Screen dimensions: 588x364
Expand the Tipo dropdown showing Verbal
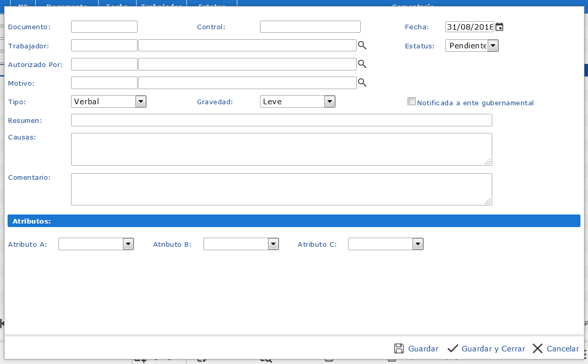click(108, 102)
